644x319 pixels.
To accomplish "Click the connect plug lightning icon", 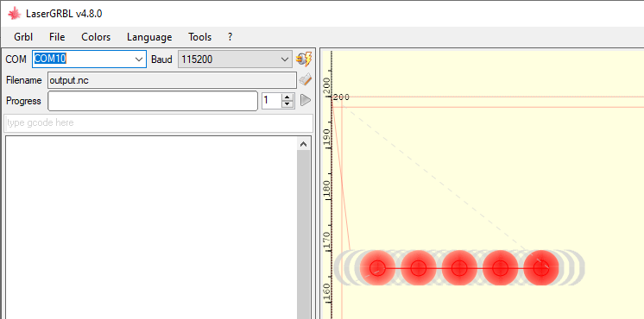I will (304, 59).
